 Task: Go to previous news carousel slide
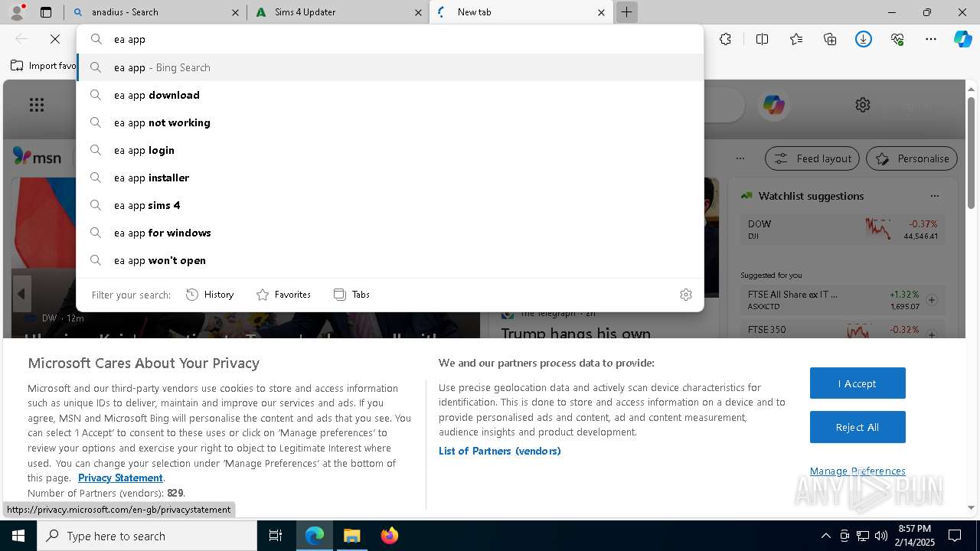point(21,294)
